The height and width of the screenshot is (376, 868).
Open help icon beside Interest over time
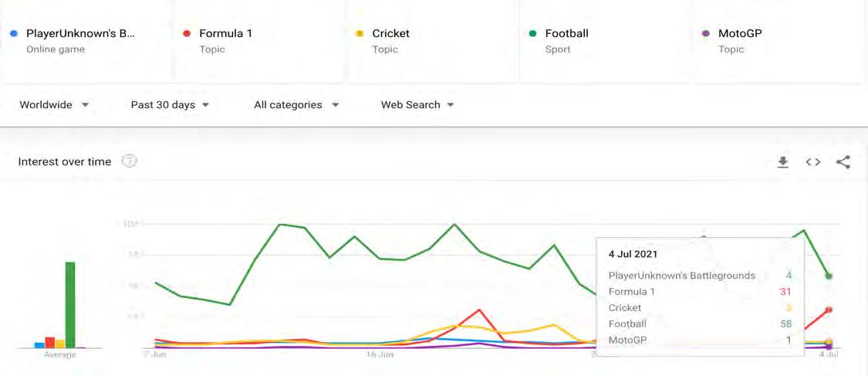point(129,161)
